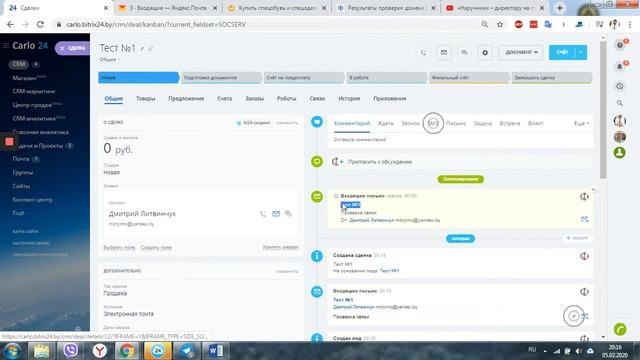
Task: Click green phone dial button
Action: (x=620, y=329)
